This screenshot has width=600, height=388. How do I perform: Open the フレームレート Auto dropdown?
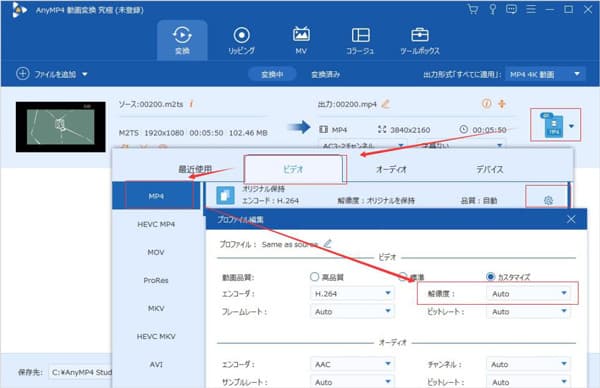352,311
